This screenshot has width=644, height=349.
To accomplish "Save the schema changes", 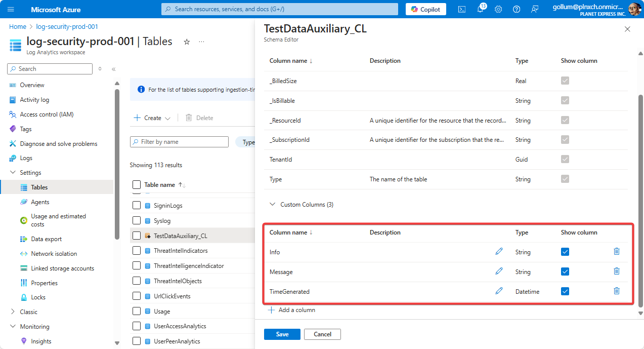I will pos(282,334).
